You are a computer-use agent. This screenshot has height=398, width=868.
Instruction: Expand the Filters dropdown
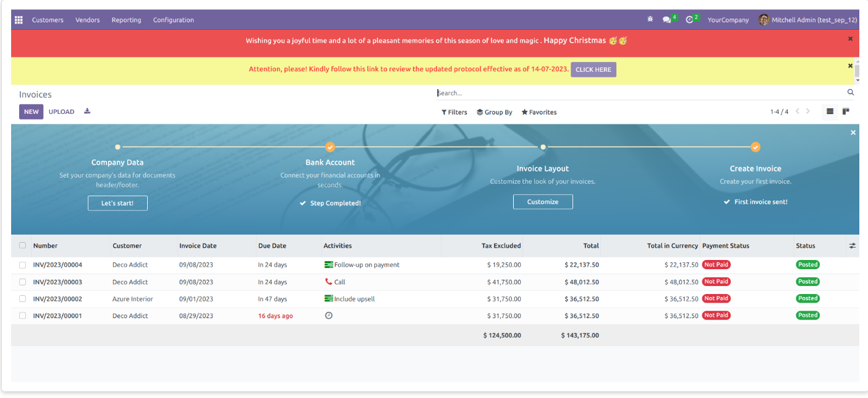click(454, 112)
